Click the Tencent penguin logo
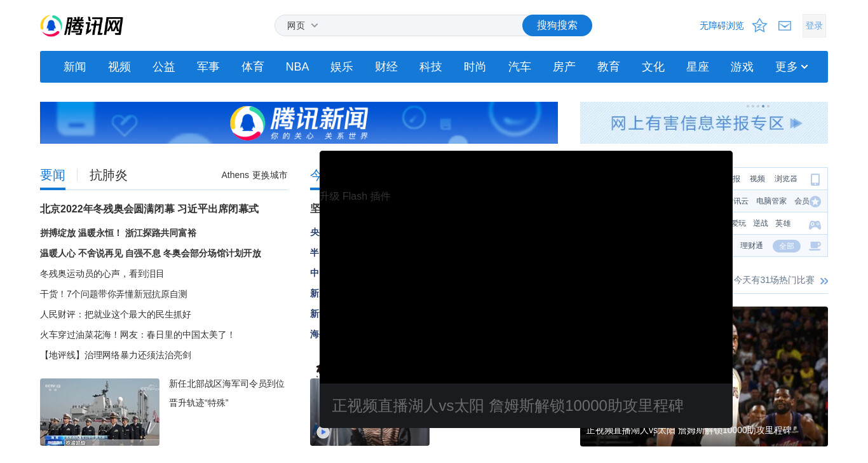This screenshot has height=463, width=868. pos(81,25)
